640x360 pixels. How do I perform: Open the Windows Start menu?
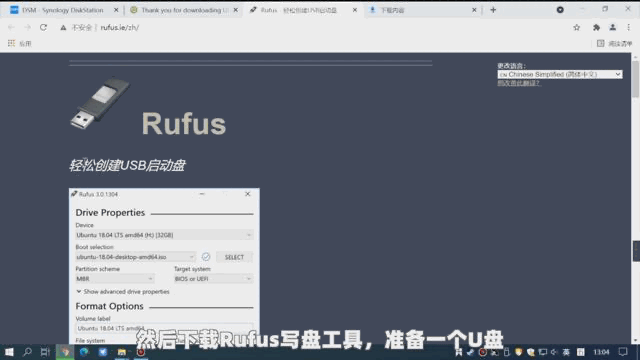pos(9,352)
